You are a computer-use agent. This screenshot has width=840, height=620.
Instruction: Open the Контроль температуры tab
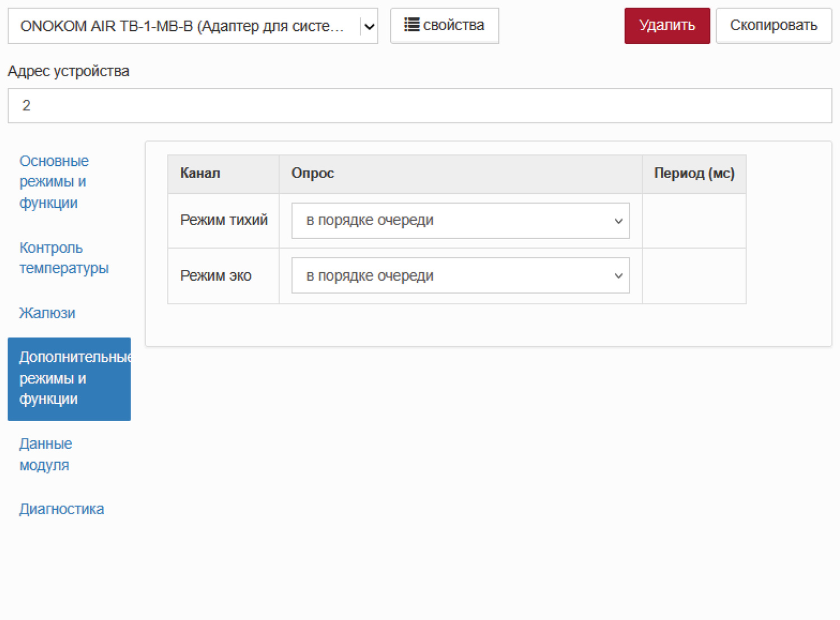tap(64, 258)
